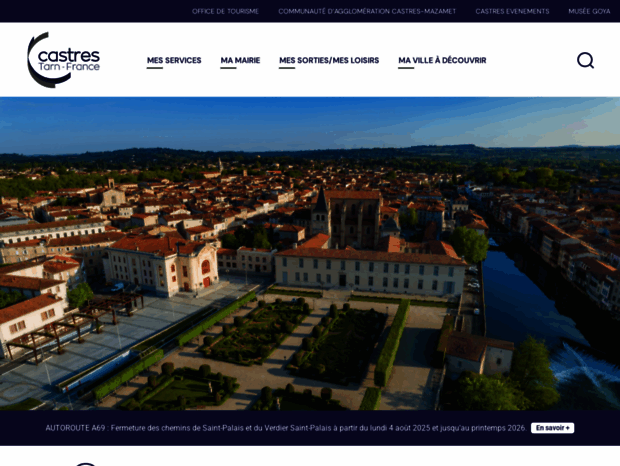
Task: Open Castres Evenements link
Action: pyautogui.click(x=512, y=11)
